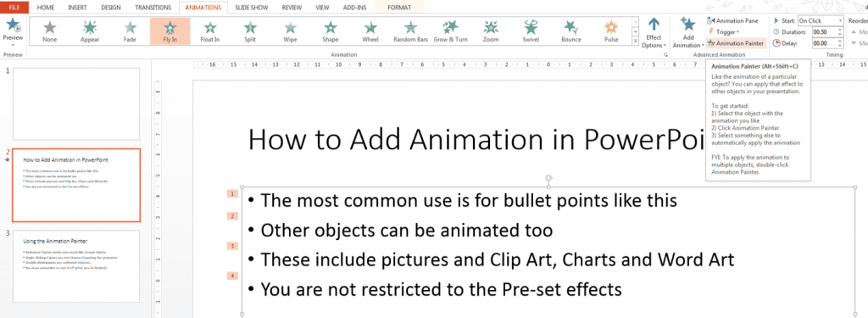
Task: Switch to the Transitions tab
Action: (x=153, y=8)
